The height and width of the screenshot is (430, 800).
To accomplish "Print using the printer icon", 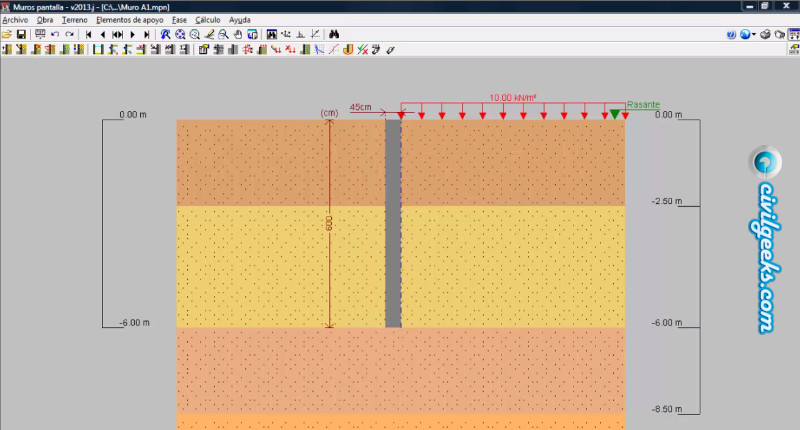I will 765,35.
